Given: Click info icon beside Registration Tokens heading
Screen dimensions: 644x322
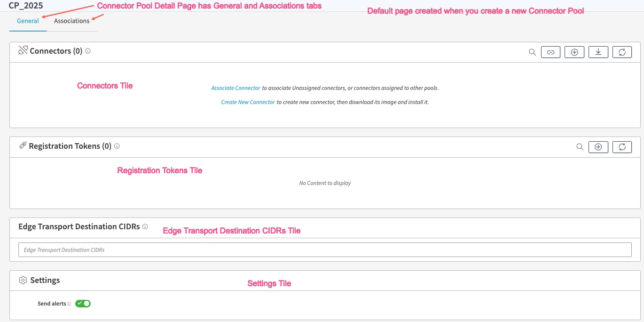Looking at the screenshot, I should click(117, 146).
